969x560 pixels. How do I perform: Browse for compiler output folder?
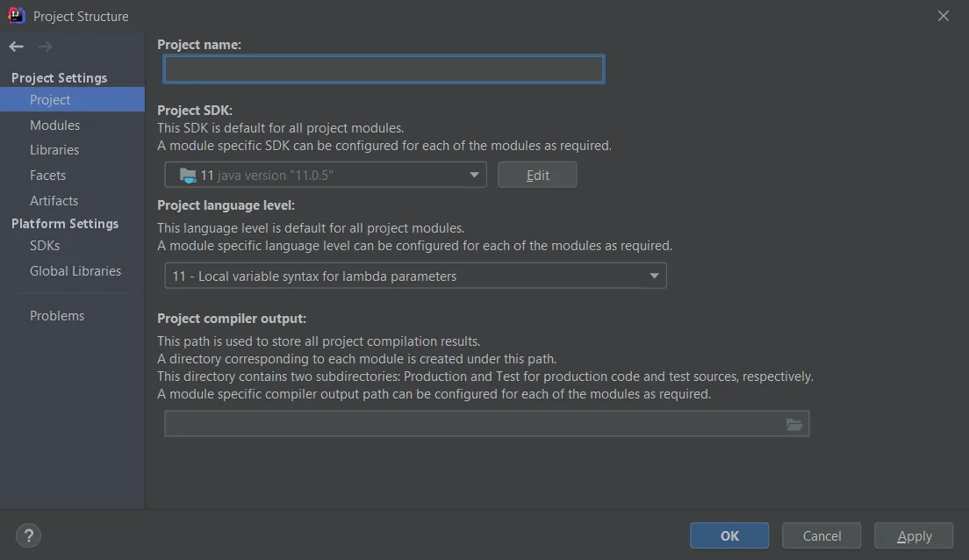[794, 425]
